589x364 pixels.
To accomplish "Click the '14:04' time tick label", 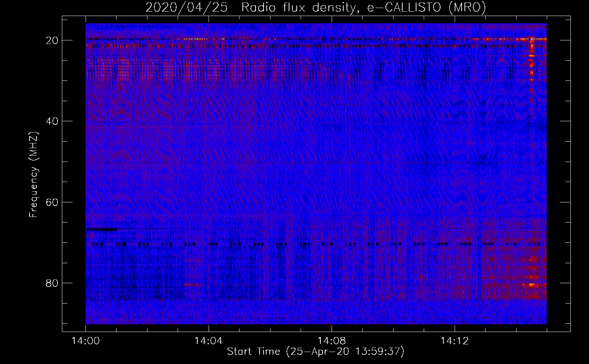I will 209,341.
